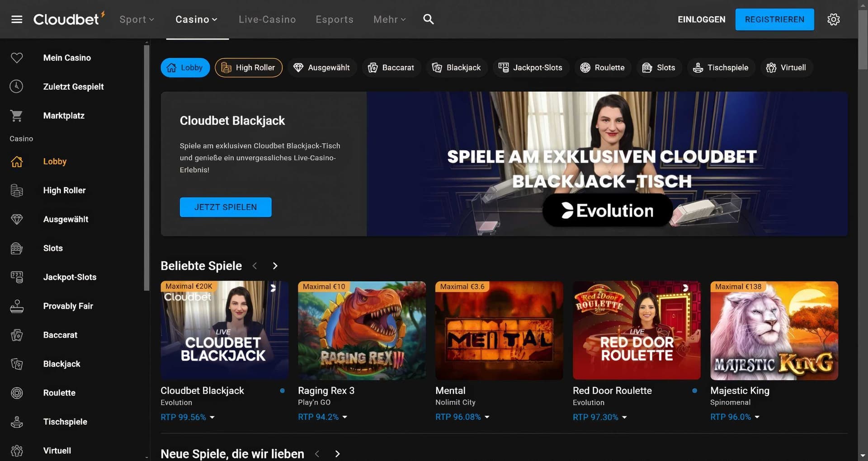Click the settings gear icon

click(x=833, y=19)
